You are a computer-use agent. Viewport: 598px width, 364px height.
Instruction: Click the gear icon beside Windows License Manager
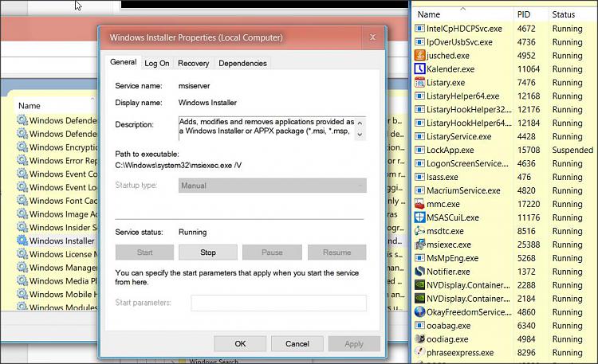[22, 254]
